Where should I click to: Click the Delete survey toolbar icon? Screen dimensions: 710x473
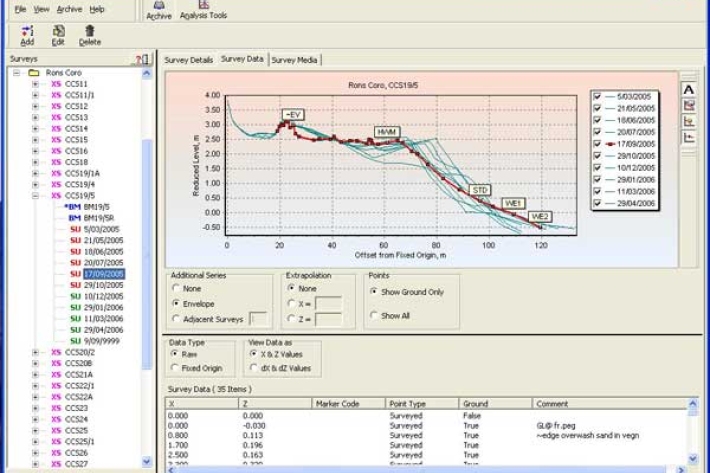point(89,34)
